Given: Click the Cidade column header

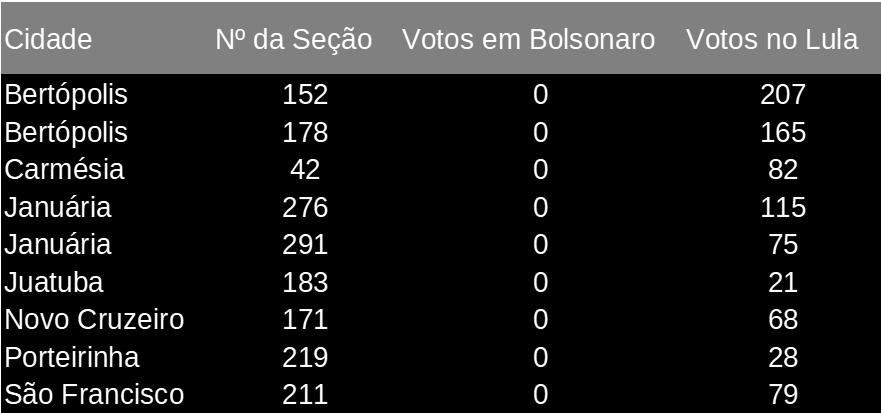Looking at the screenshot, I should (x=48, y=39).
